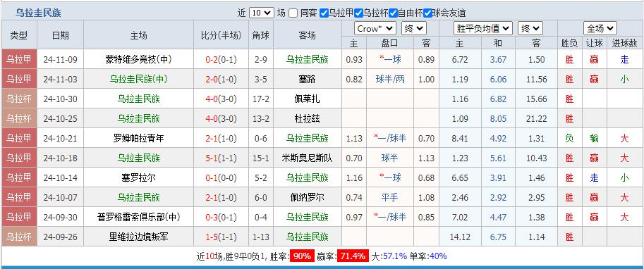Click the score 1-5(1-1) on 24-09-26

pyautogui.click(x=221, y=237)
